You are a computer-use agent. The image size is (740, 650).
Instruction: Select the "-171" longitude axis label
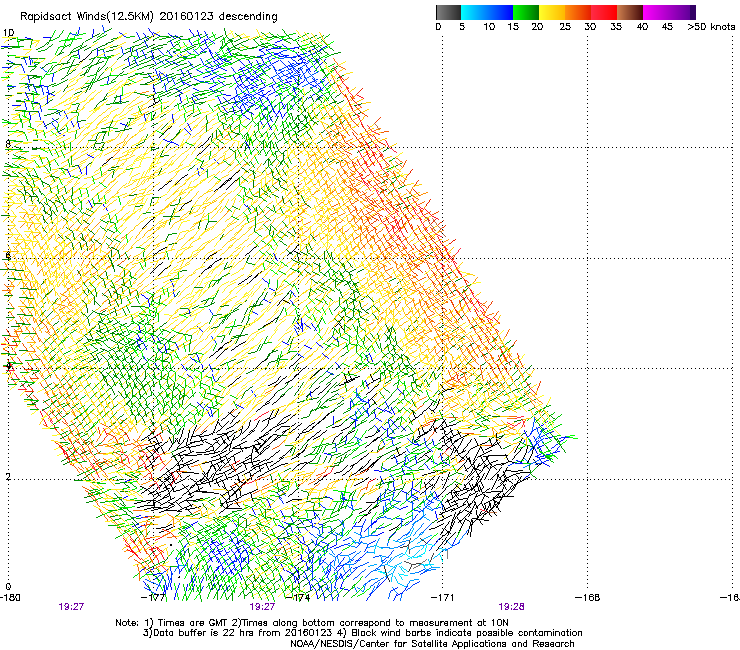443,598
